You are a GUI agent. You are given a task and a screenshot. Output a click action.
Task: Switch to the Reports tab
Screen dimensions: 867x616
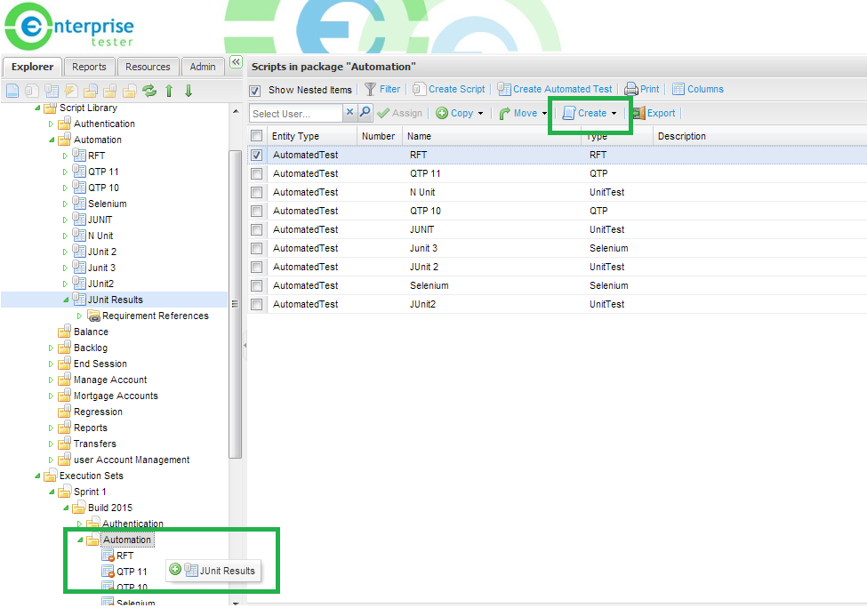(89, 67)
